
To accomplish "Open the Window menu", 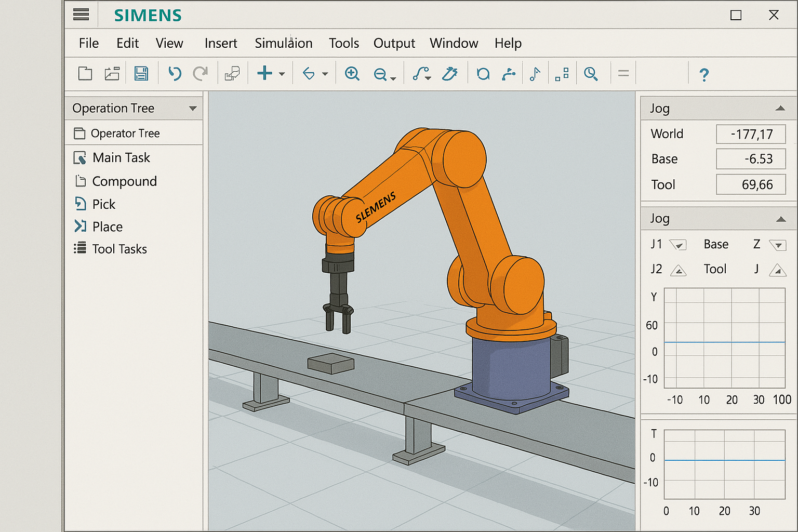I will (454, 43).
